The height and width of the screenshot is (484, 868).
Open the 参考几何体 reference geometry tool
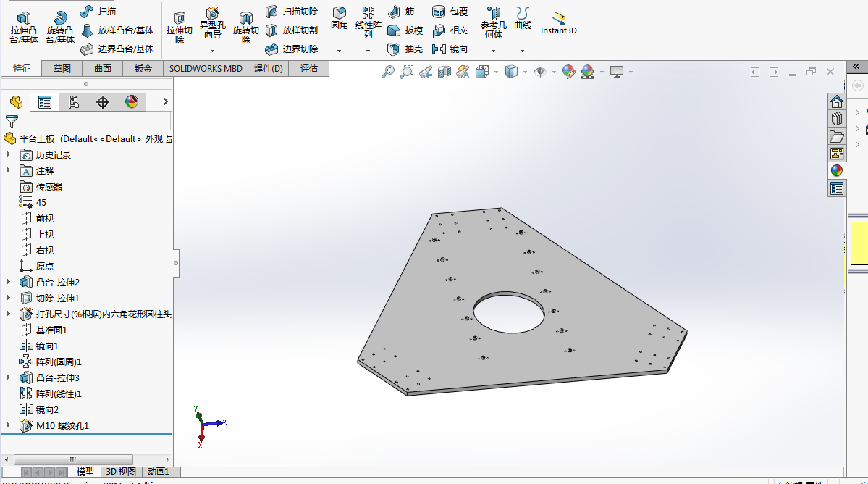(493, 22)
